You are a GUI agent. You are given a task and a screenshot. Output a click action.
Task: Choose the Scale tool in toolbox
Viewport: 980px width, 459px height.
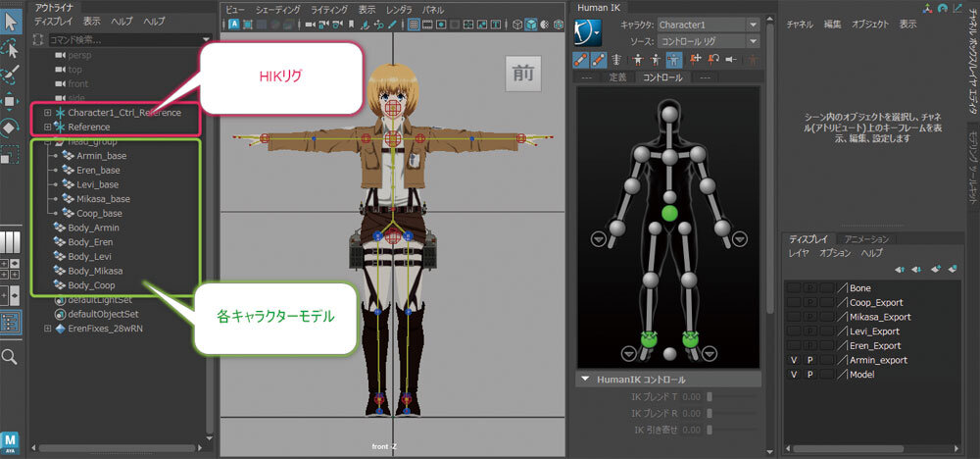(x=11, y=154)
